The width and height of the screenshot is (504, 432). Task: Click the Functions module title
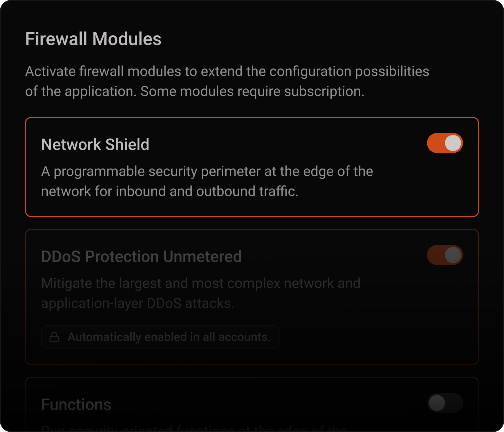tap(76, 404)
